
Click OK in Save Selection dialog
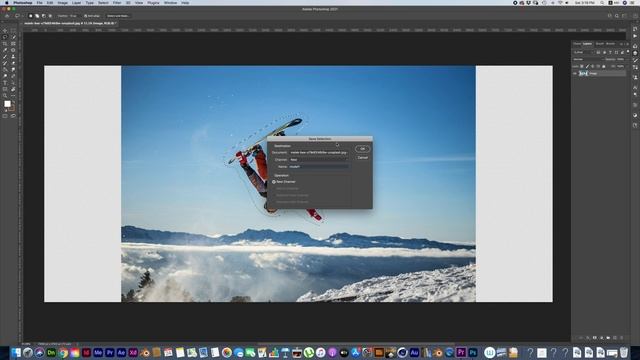[362, 149]
